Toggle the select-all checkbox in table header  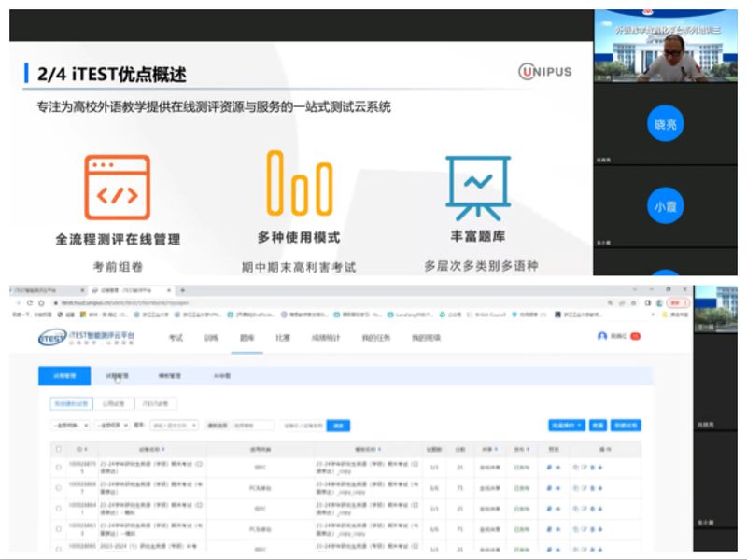point(59,449)
